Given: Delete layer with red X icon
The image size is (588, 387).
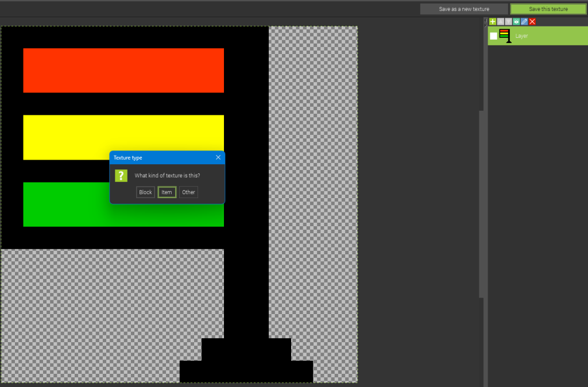Looking at the screenshot, I should pos(532,22).
